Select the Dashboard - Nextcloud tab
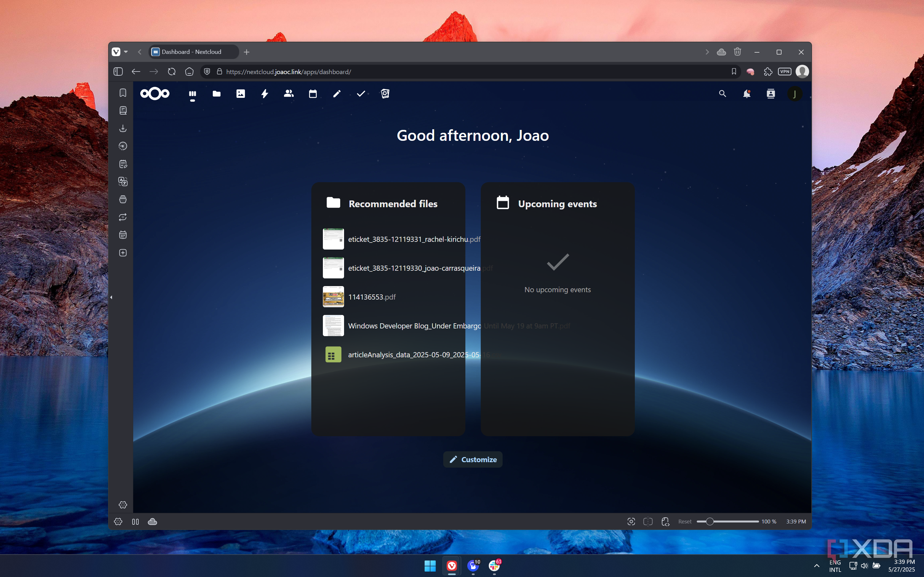 (x=194, y=52)
